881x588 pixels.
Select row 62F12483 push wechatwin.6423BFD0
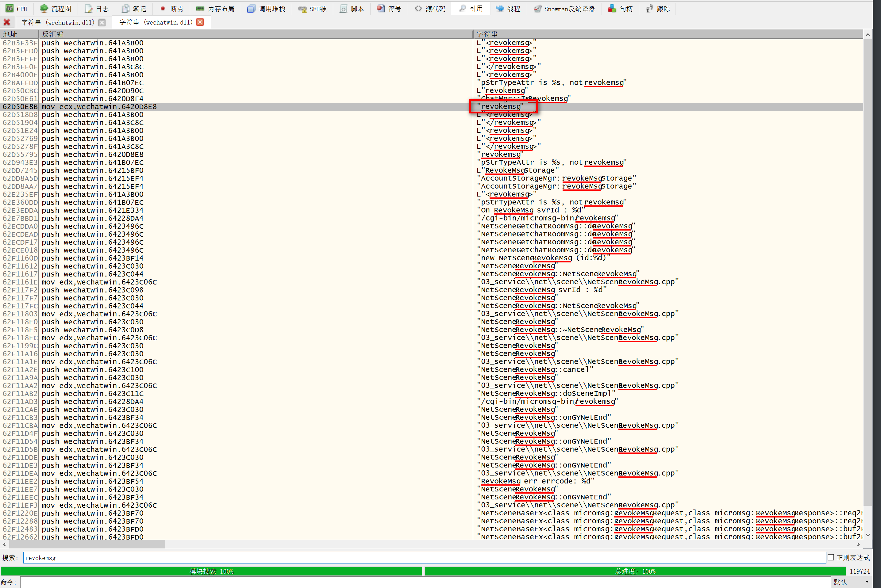[432, 529]
